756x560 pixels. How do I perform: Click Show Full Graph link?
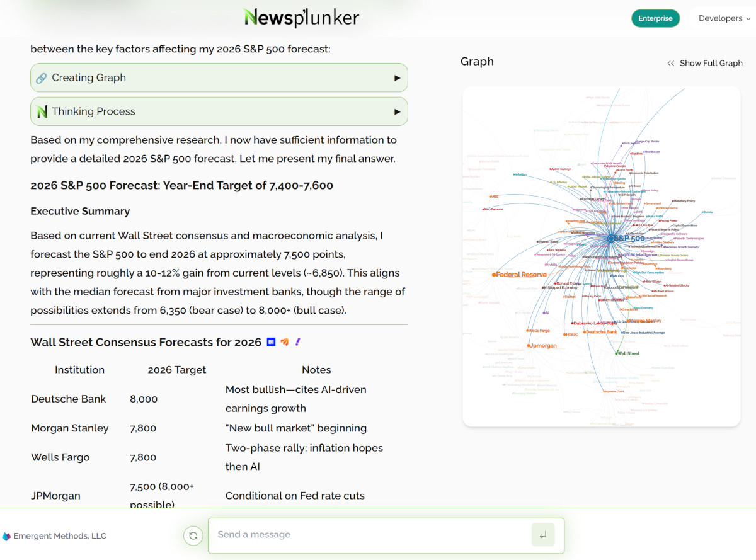click(711, 63)
